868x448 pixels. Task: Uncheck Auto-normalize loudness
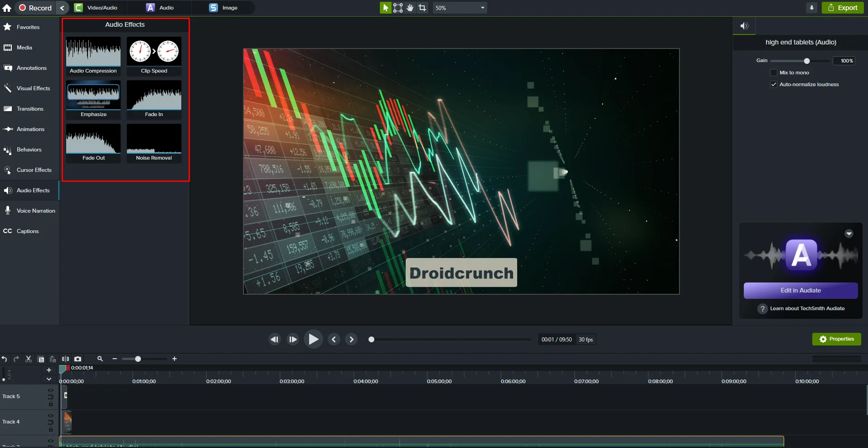click(x=774, y=84)
